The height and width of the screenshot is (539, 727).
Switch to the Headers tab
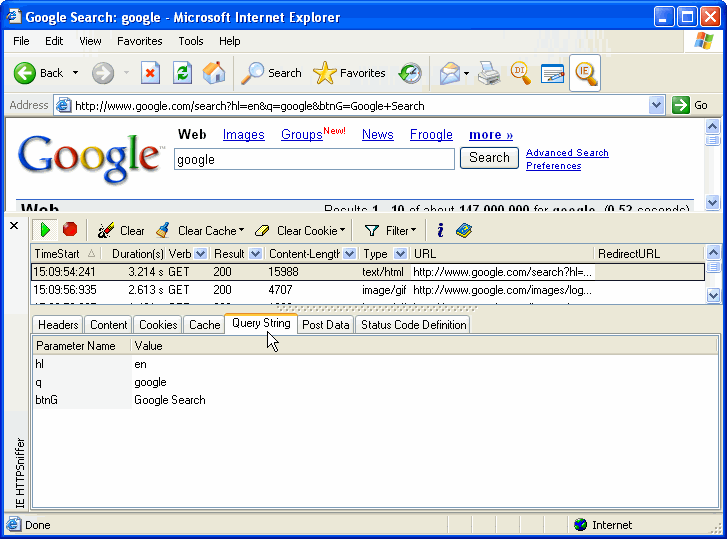[x=58, y=324]
